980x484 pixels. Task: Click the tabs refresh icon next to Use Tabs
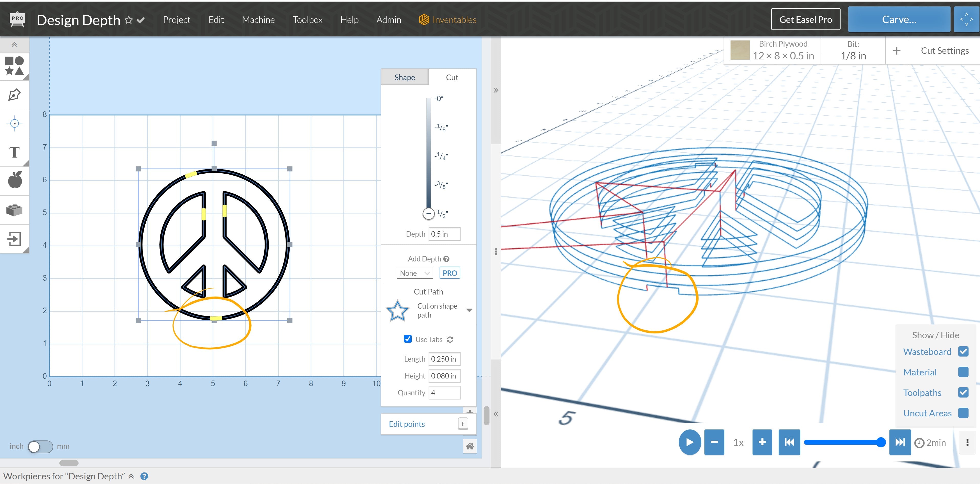pos(450,339)
